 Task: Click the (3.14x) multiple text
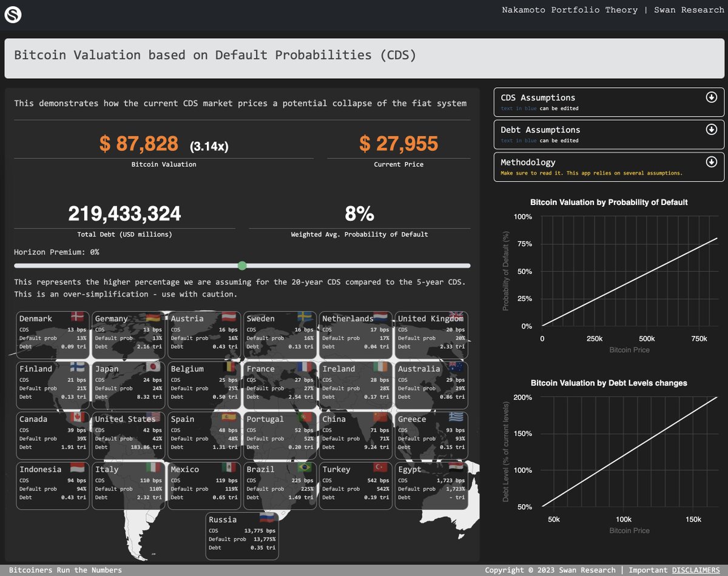point(209,146)
